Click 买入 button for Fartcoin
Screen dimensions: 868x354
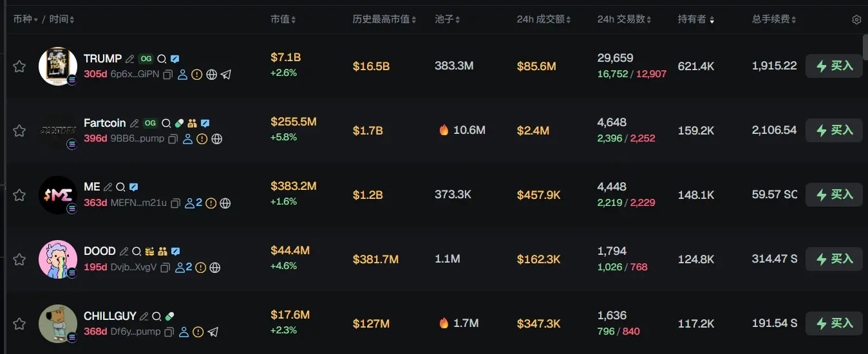(834, 130)
